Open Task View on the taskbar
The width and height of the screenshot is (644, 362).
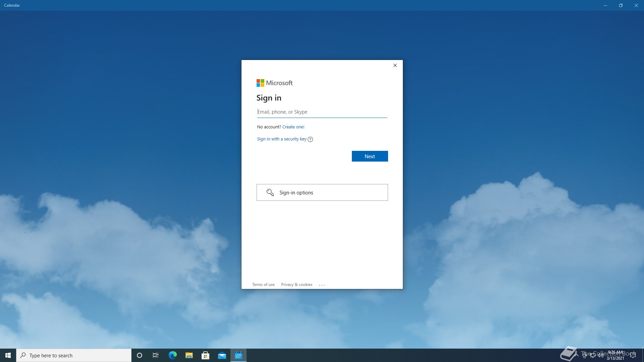click(x=156, y=355)
